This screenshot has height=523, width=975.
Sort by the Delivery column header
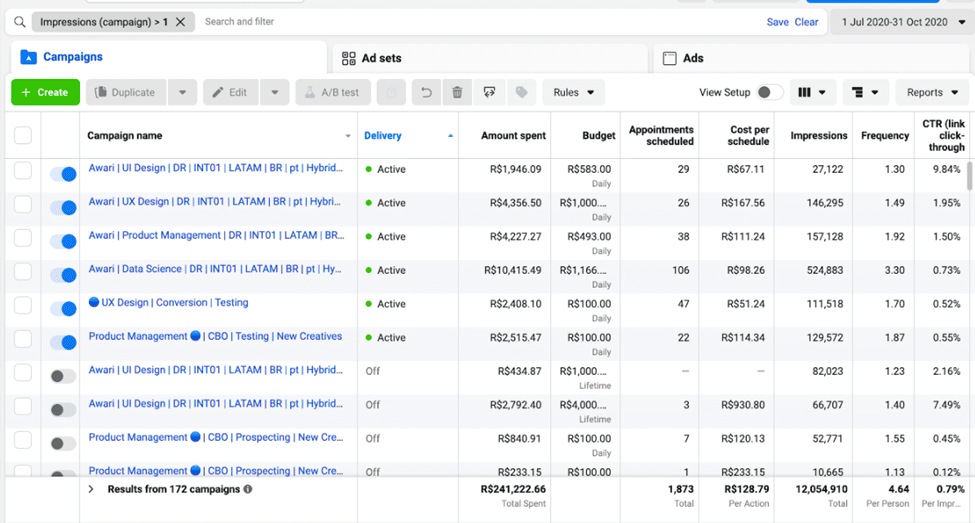click(x=408, y=136)
